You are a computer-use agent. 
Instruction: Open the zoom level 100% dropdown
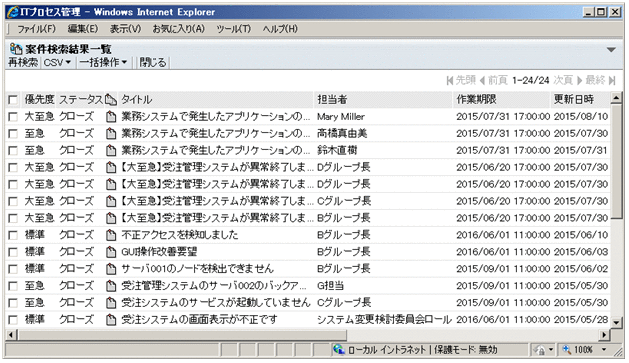click(x=604, y=350)
